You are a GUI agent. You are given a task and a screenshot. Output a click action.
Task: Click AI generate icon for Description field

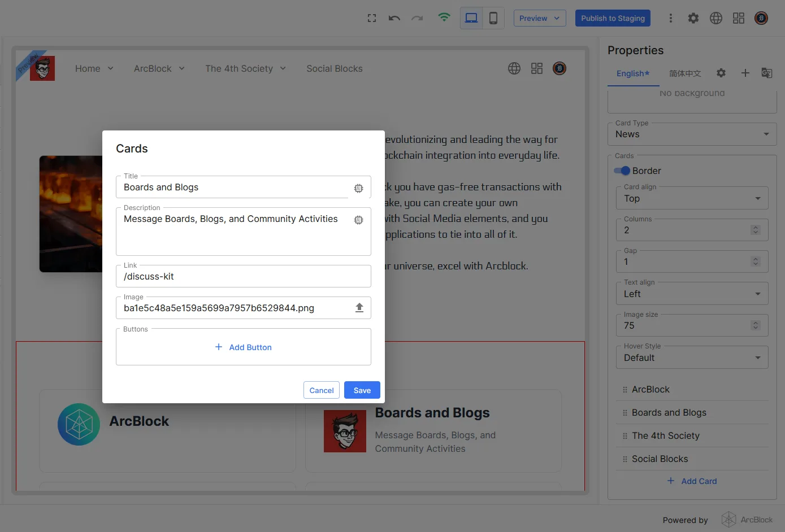pos(359,220)
